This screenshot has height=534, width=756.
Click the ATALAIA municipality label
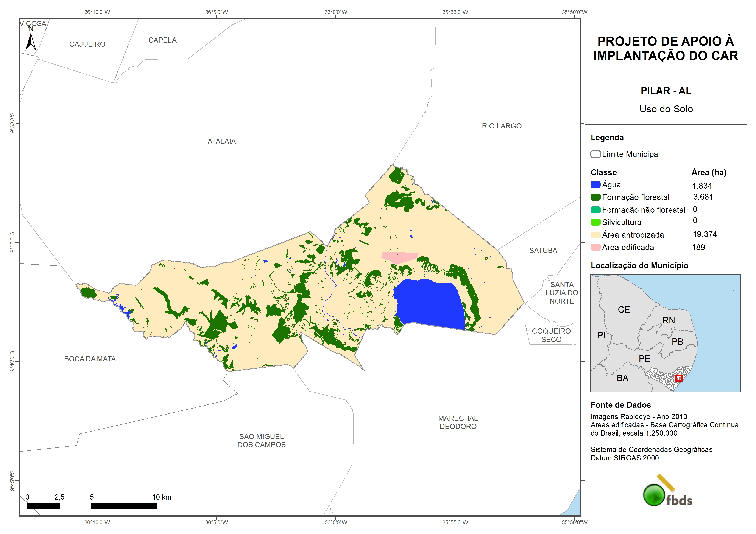click(x=222, y=141)
